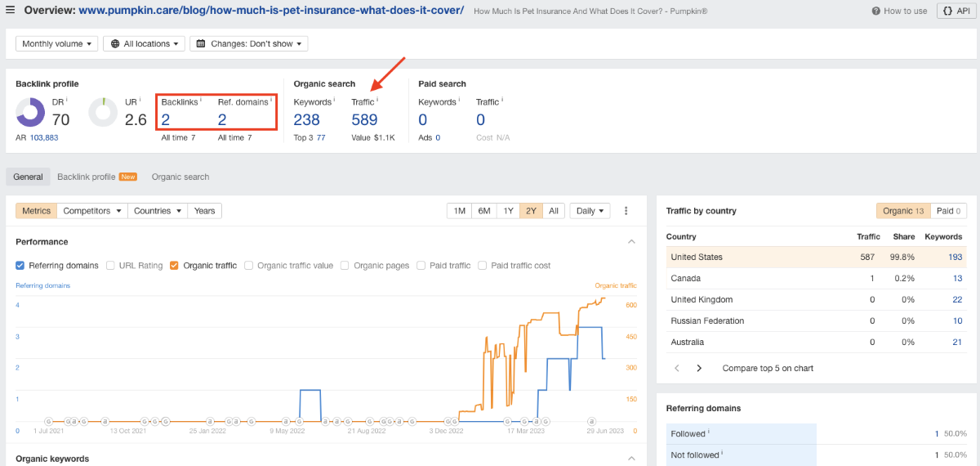The height and width of the screenshot is (466, 980).
Task: Go to next page in Traffic by country
Action: click(x=699, y=368)
